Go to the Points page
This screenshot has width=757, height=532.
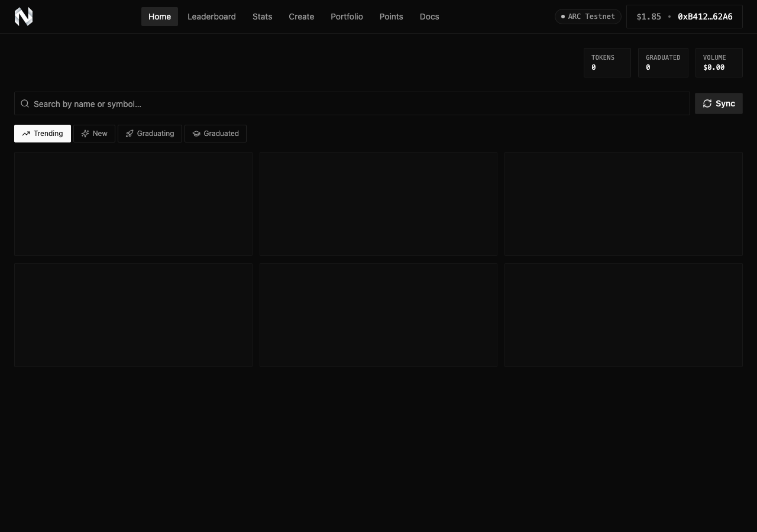(x=392, y=17)
